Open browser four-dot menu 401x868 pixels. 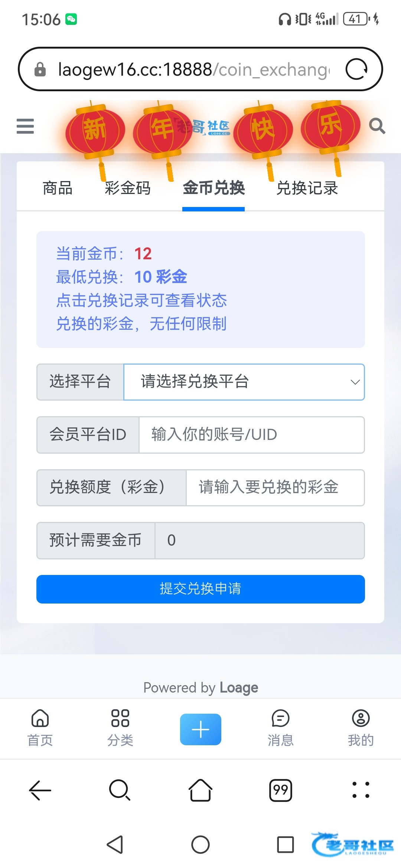point(361,790)
